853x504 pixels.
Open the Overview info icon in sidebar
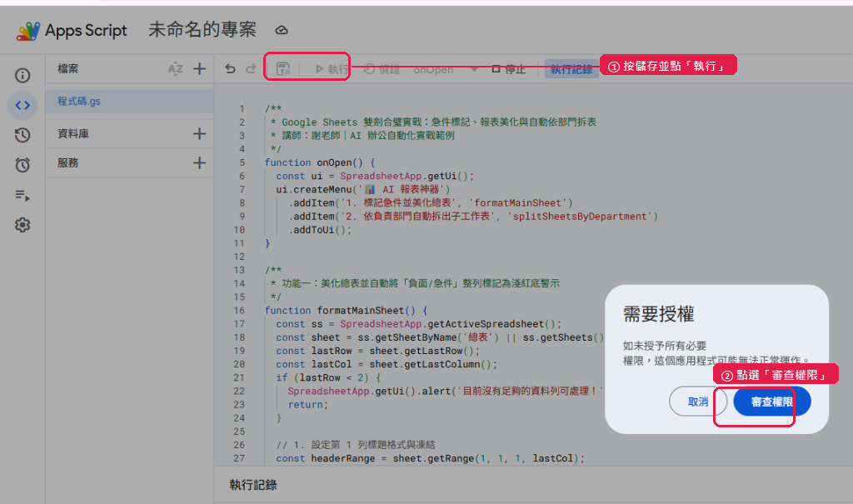click(22, 75)
